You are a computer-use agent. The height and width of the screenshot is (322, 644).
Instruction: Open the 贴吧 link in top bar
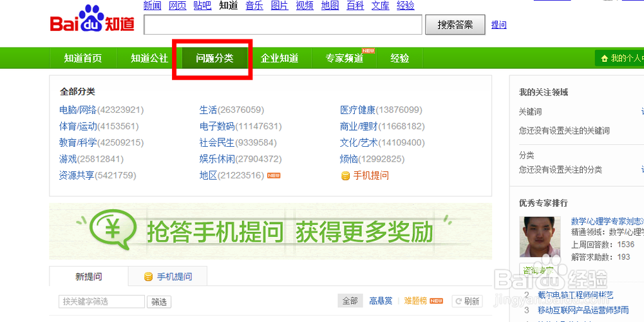click(202, 6)
